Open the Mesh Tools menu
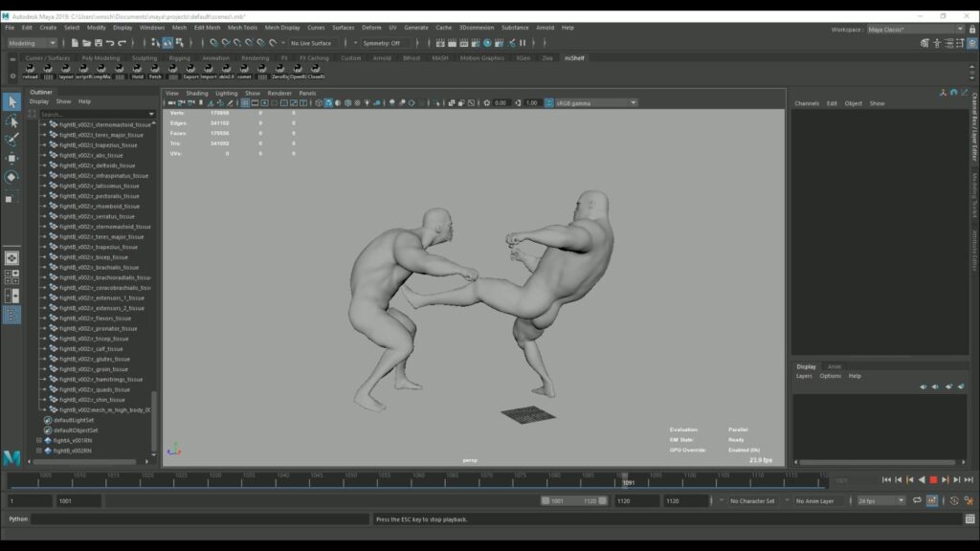This screenshot has width=980, height=551. pyautogui.click(x=242, y=28)
